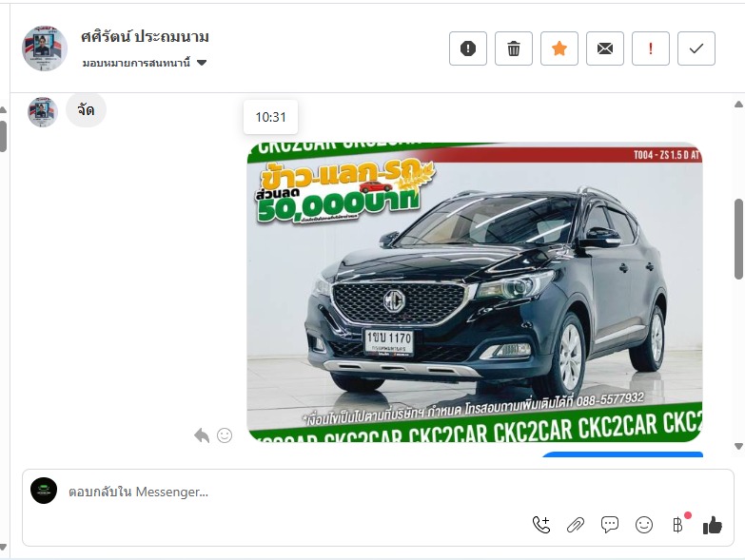
Task: Send a thumbs-up like
Action: [713, 525]
